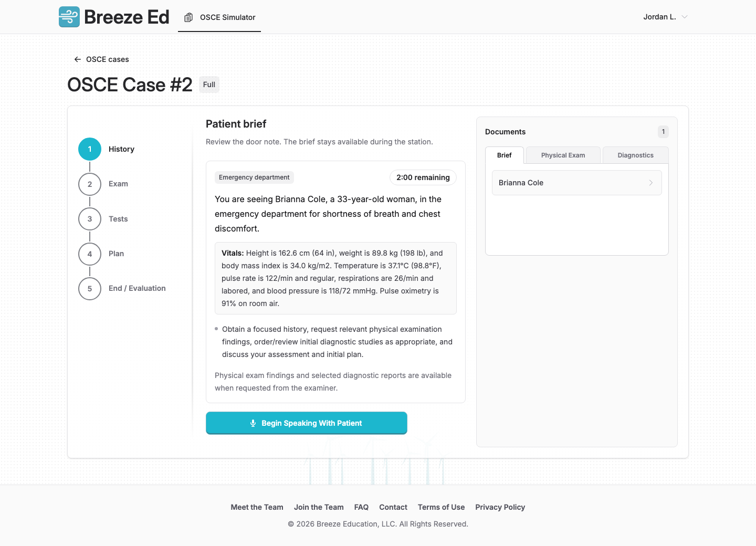Click the Breeze Ed wind logo icon
Viewport: 756px width, 546px height.
(69, 17)
